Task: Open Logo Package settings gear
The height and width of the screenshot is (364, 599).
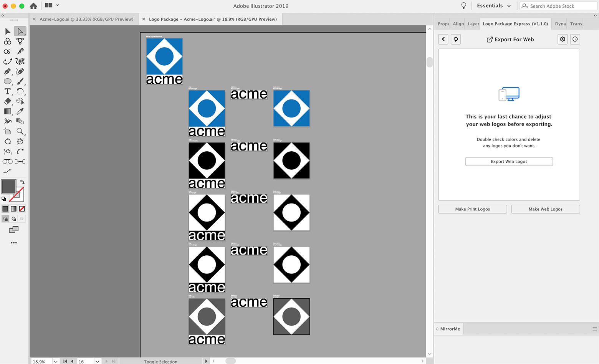Action: click(563, 39)
